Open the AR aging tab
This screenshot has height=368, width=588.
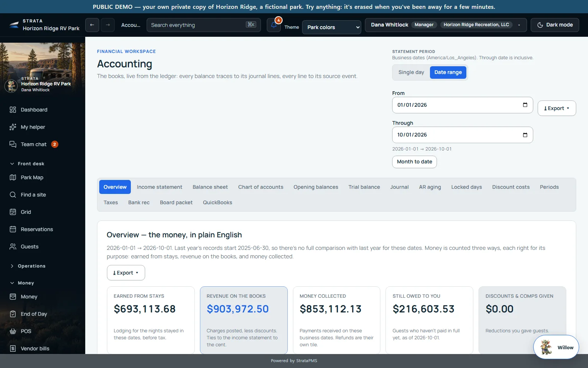[430, 187]
